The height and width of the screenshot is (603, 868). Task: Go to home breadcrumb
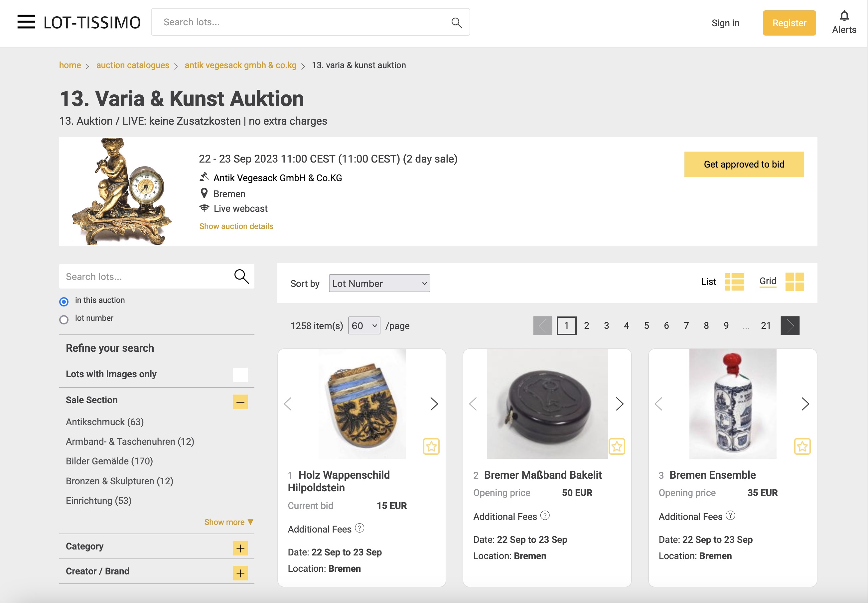(x=70, y=65)
